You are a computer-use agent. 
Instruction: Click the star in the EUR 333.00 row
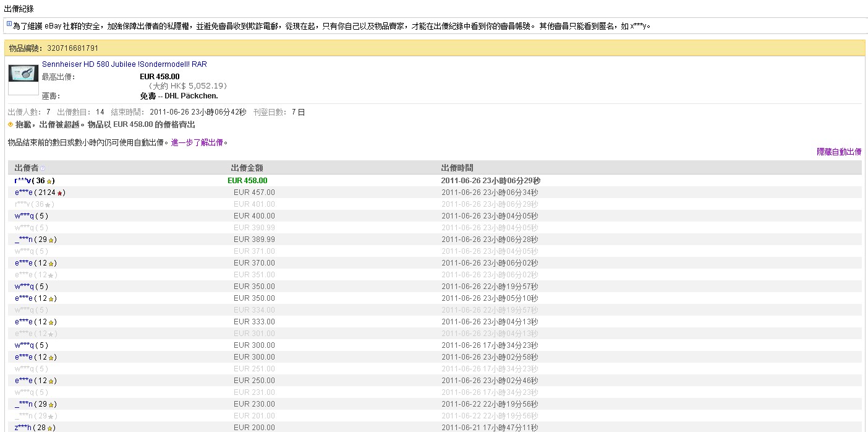pyautogui.click(x=51, y=322)
